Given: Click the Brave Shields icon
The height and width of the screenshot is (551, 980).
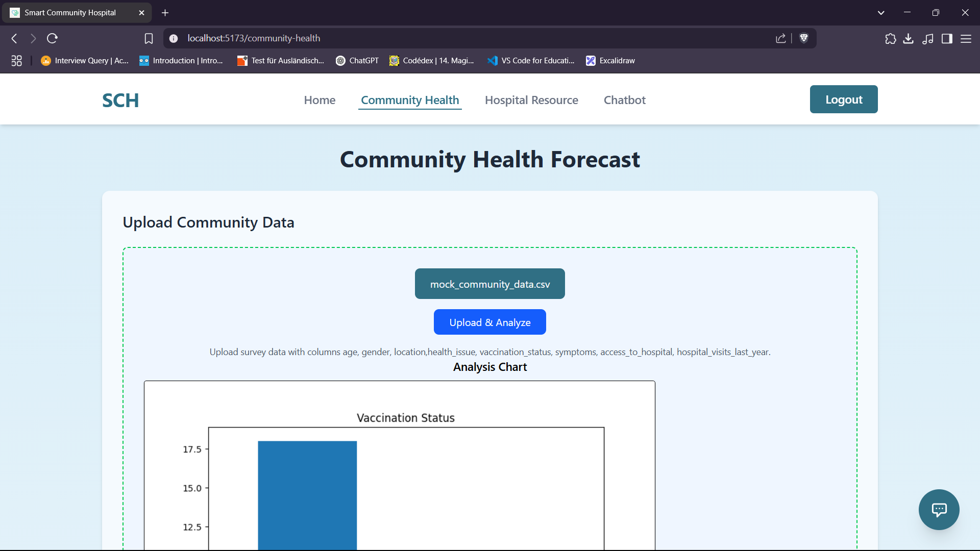Looking at the screenshot, I should pyautogui.click(x=804, y=38).
